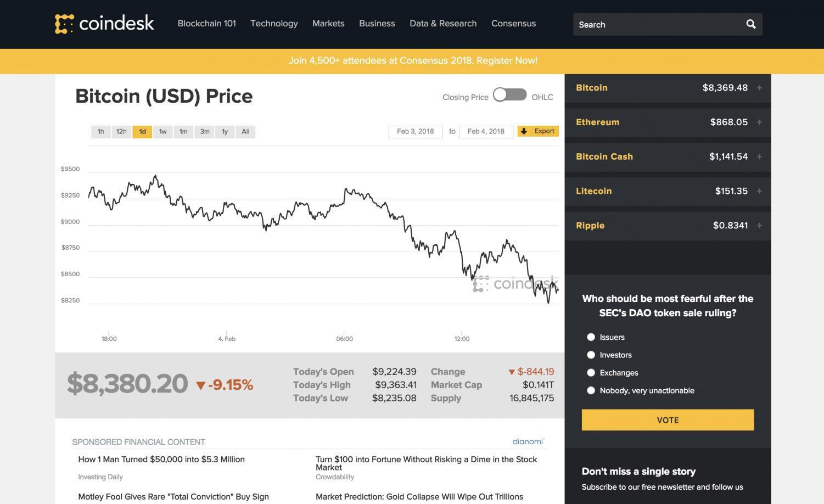Click the Investing Daily source label
The height and width of the screenshot is (504, 824).
click(x=100, y=477)
